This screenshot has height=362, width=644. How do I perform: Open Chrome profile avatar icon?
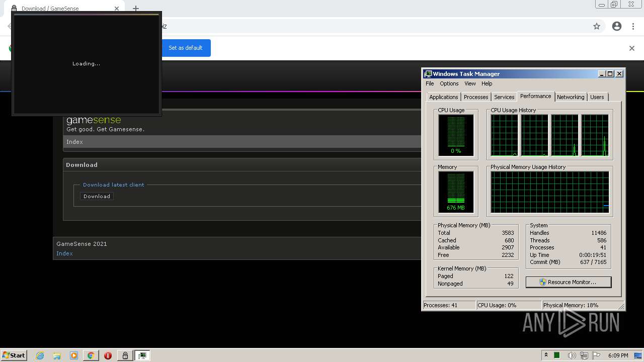pos(617,26)
